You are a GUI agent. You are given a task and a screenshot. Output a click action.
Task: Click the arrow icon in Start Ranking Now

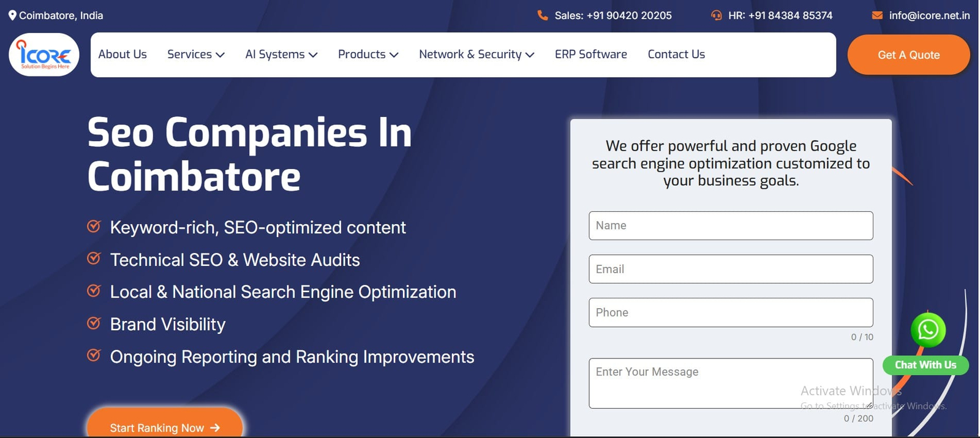coord(215,428)
